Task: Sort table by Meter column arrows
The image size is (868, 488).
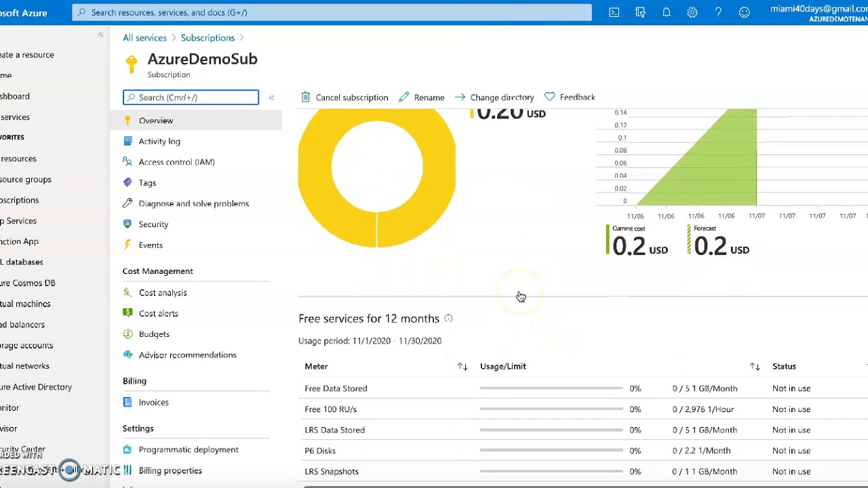Action: (x=462, y=367)
